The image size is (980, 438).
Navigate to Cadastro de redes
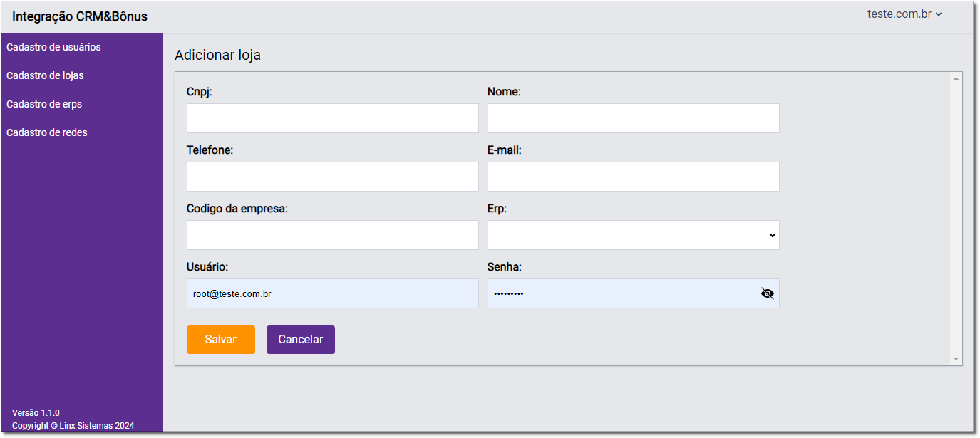[x=47, y=132]
